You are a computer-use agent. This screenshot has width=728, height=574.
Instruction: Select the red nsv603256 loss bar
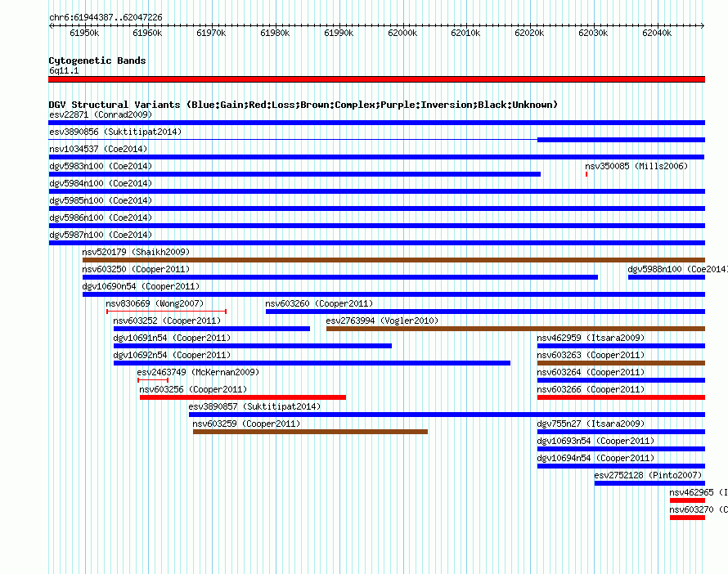[x=243, y=397]
